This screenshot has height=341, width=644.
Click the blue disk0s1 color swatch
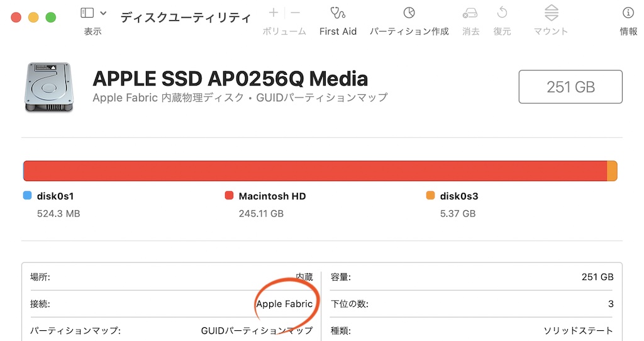click(x=28, y=196)
